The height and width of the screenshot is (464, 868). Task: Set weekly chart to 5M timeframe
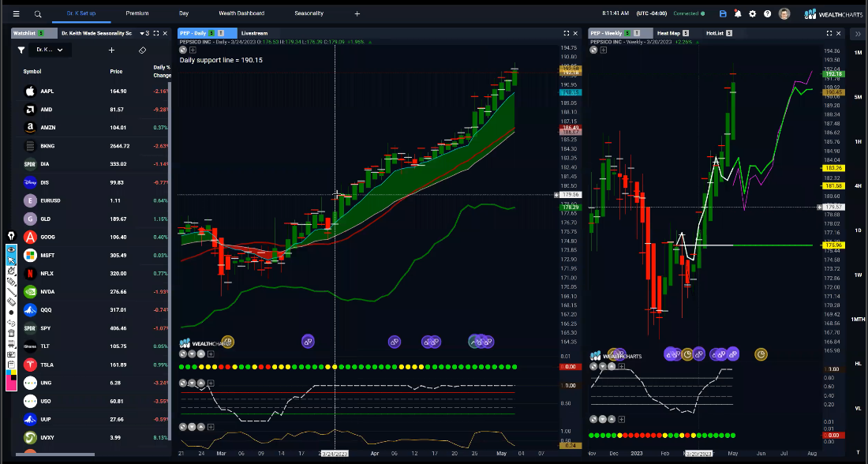(858, 97)
